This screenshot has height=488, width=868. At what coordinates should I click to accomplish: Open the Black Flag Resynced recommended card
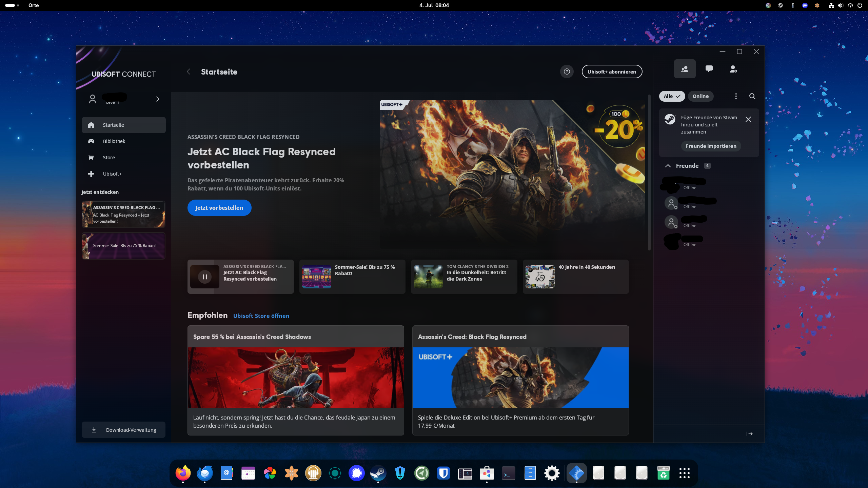pos(520,380)
